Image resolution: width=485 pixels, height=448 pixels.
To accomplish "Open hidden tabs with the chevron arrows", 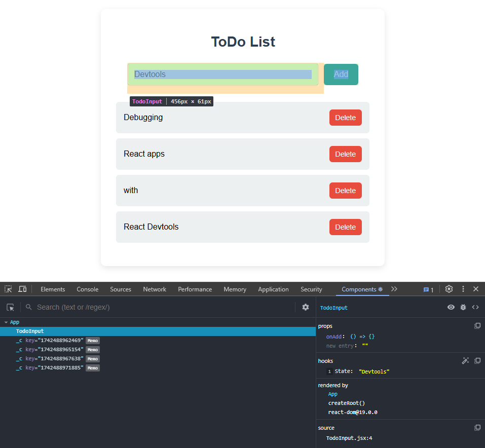I will (x=394, y=289).
